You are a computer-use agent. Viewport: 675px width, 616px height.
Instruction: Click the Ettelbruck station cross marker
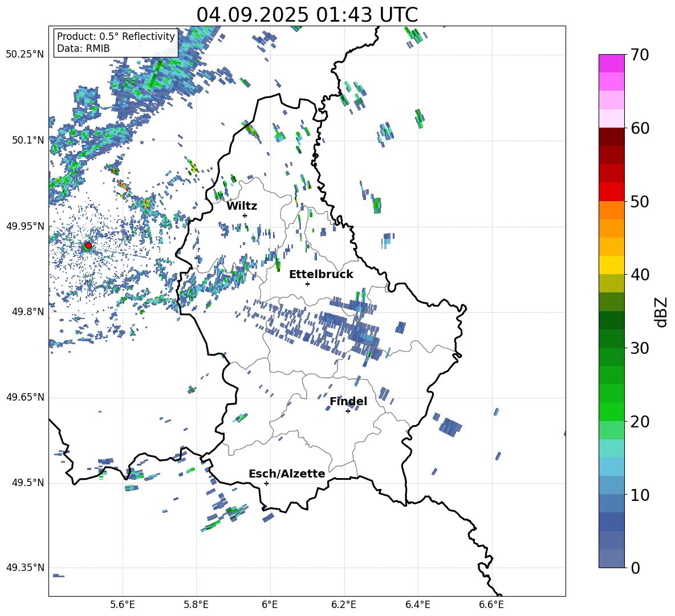click(307, 284)
